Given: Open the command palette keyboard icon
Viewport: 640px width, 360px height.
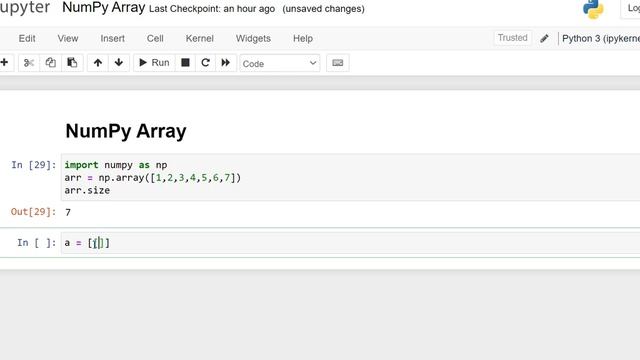Looking at the screenshot, I should point(338,63).
